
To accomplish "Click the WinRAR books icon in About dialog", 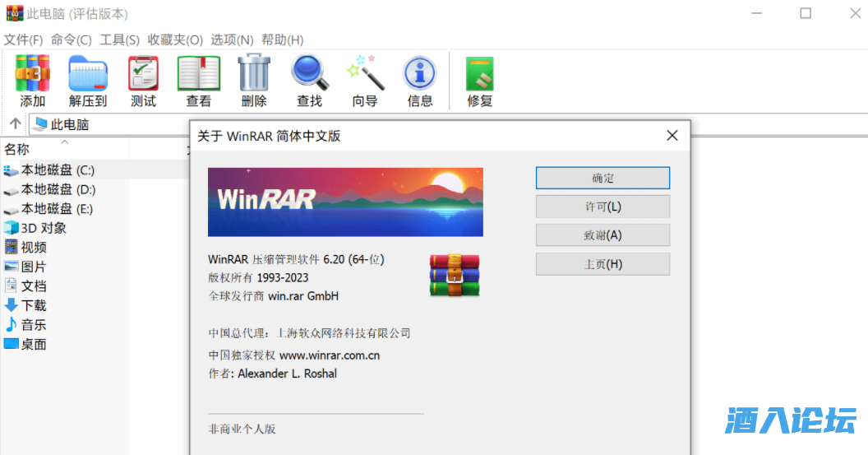I will pos(455,276).
